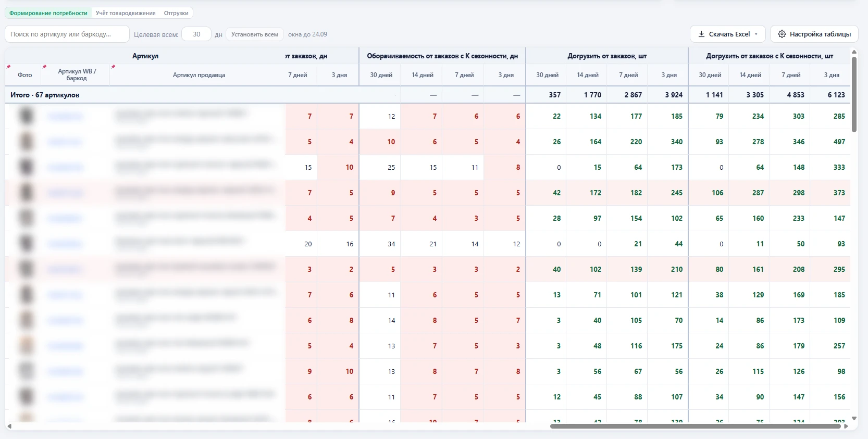Click the cell with value 373

[830, 193]
